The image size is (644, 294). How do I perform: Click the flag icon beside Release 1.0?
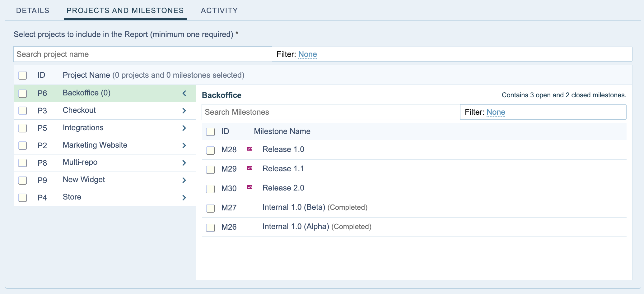coord(249,149)
